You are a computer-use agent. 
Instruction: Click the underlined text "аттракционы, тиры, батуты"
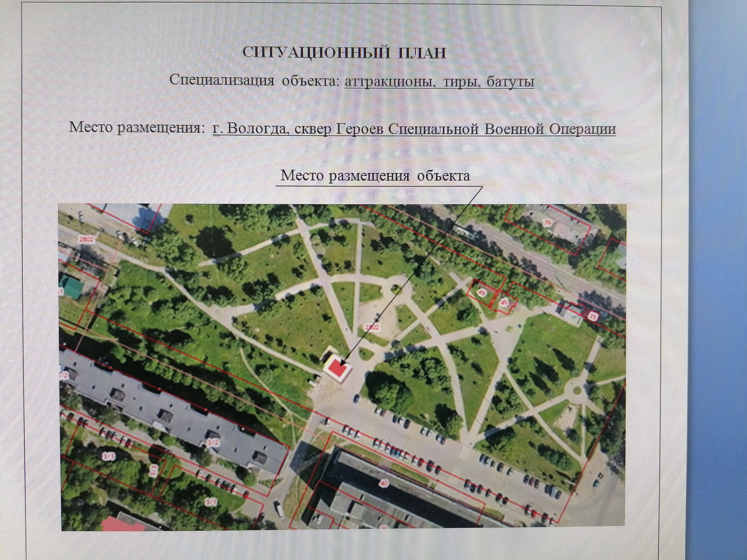[x=439, y=82]
